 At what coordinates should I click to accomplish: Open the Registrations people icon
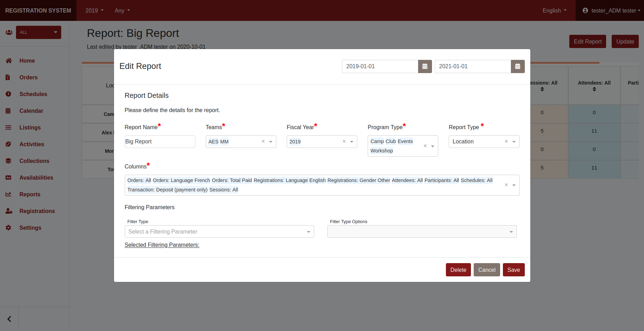[x=9, y=211]
